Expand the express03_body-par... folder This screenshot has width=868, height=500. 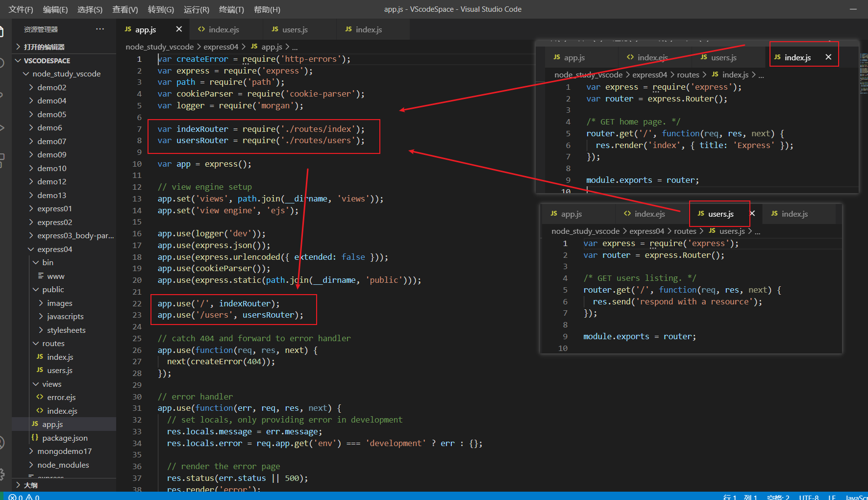click(x=64, y=235)
